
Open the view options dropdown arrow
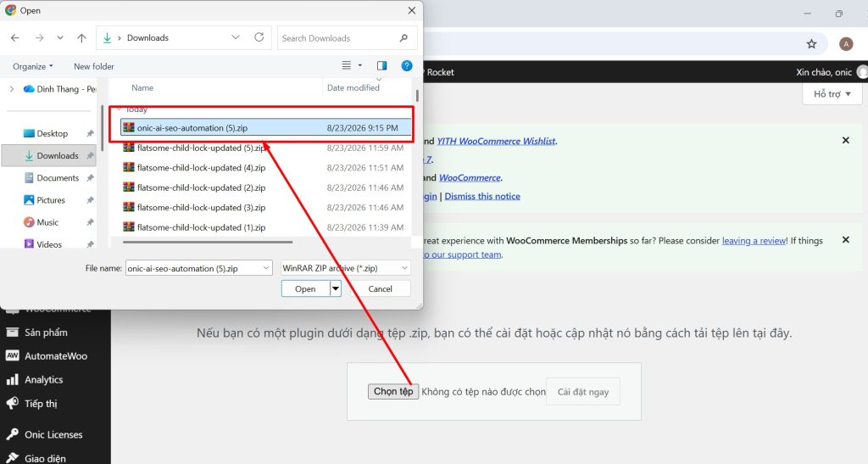pos(359,65)
